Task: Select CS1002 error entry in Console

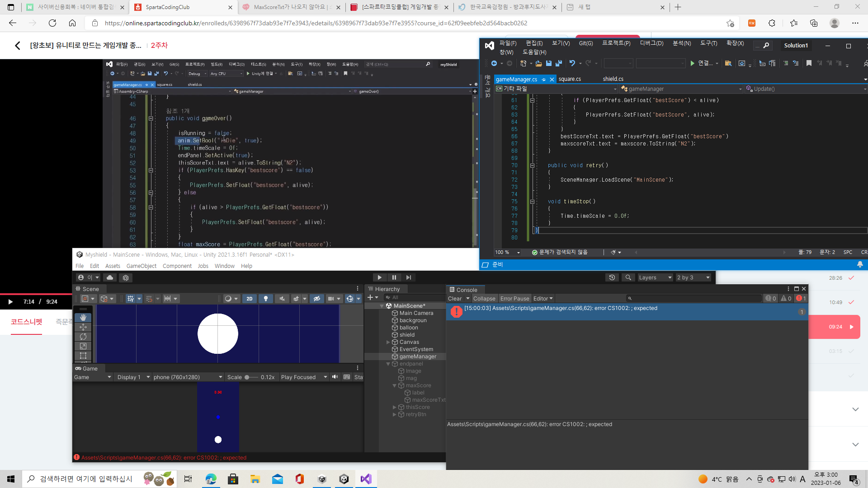Action: pos(627,312)
